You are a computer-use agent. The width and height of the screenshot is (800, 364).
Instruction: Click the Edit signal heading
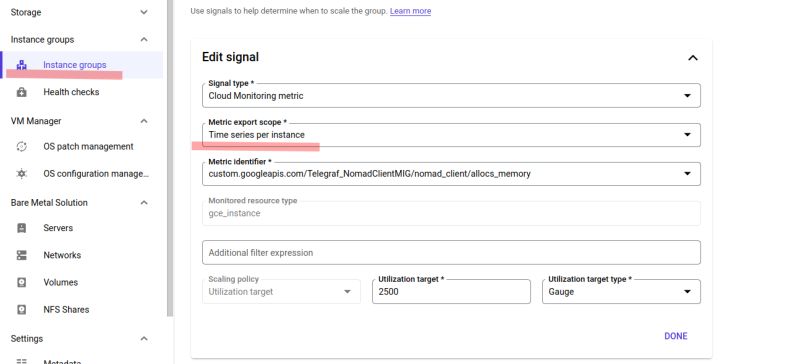click(x=230, y=57)
